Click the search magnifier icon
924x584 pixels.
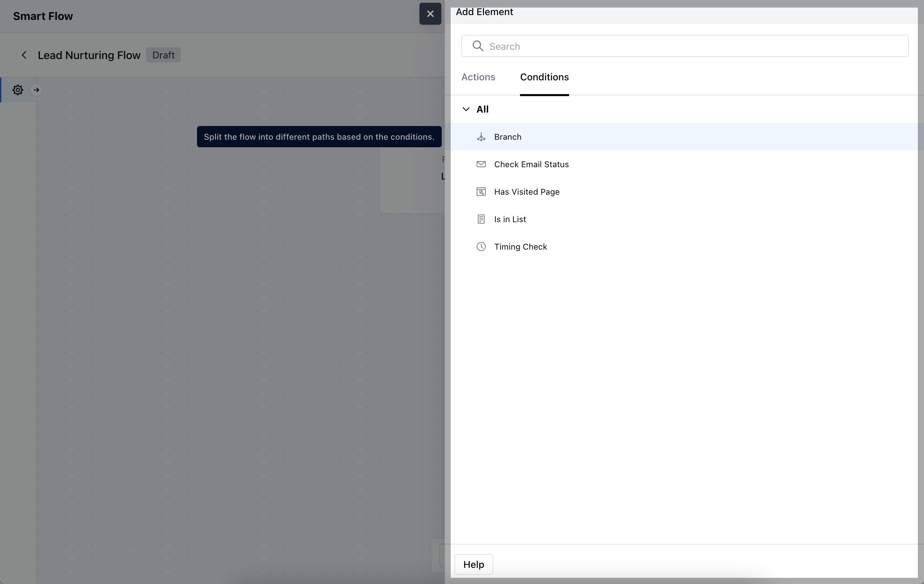coord(478,46)
